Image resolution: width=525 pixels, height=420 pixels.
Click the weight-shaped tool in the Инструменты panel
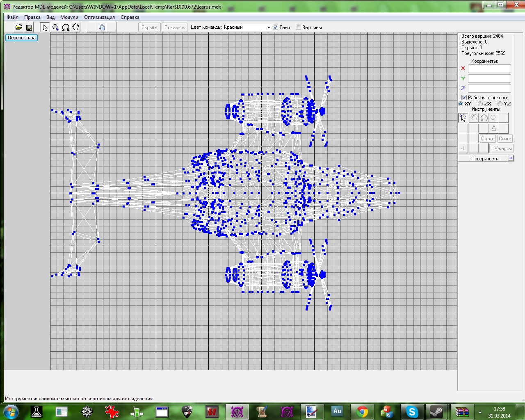(493, 128)
